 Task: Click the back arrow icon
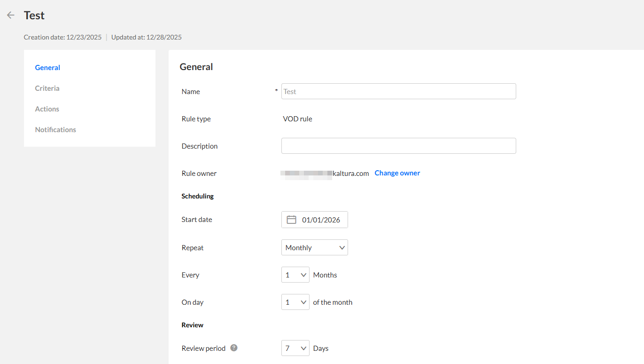point(11,15)
